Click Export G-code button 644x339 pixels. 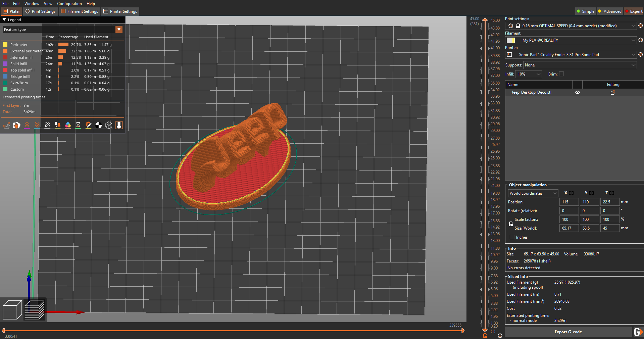tap(568, 332)
